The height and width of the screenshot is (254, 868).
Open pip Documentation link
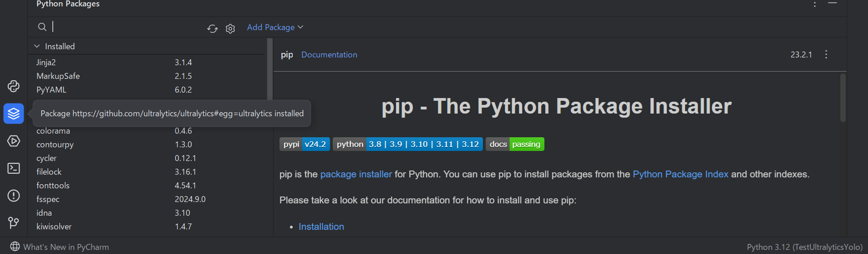[x=329, y=55]
